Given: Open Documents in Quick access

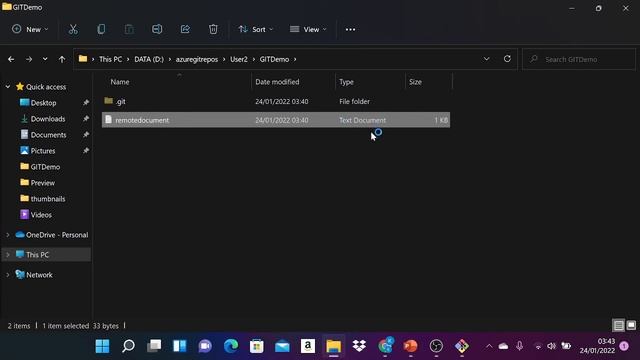Looking at the screenshot, I should (x=48, y=135).
